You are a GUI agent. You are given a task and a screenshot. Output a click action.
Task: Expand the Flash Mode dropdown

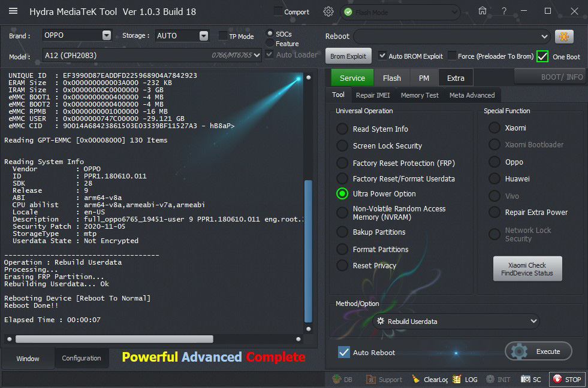click(454, 13)
